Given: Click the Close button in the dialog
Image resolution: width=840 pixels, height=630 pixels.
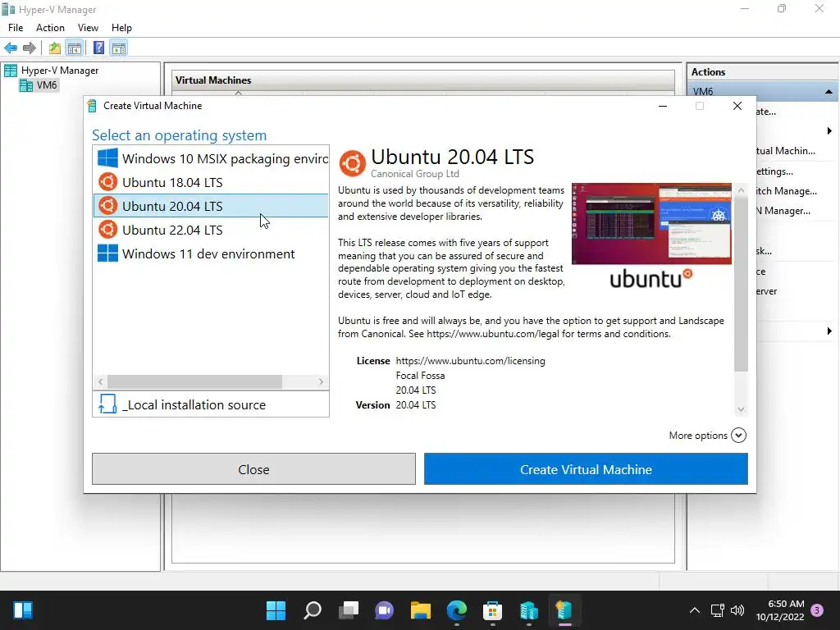Looking at the screenshot, I should click(x=254, y=469).
